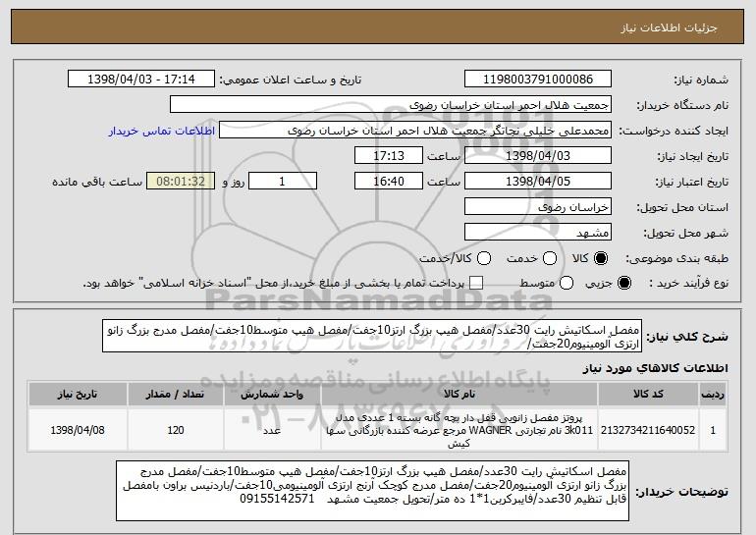The width and height of the screenshot is (756, 535).
Task: Click the تاریخ نیاز column header
Action: 78,395
